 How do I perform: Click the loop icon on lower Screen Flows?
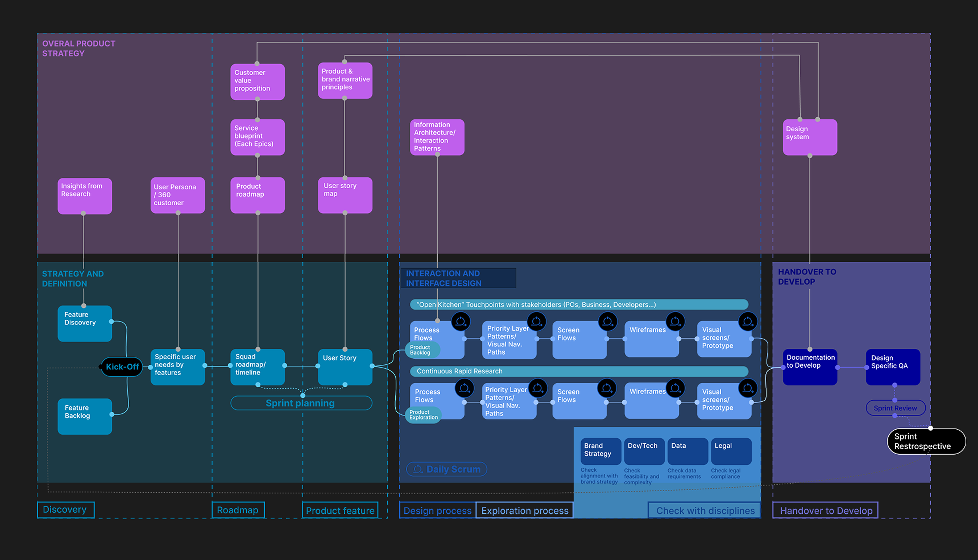607,388
